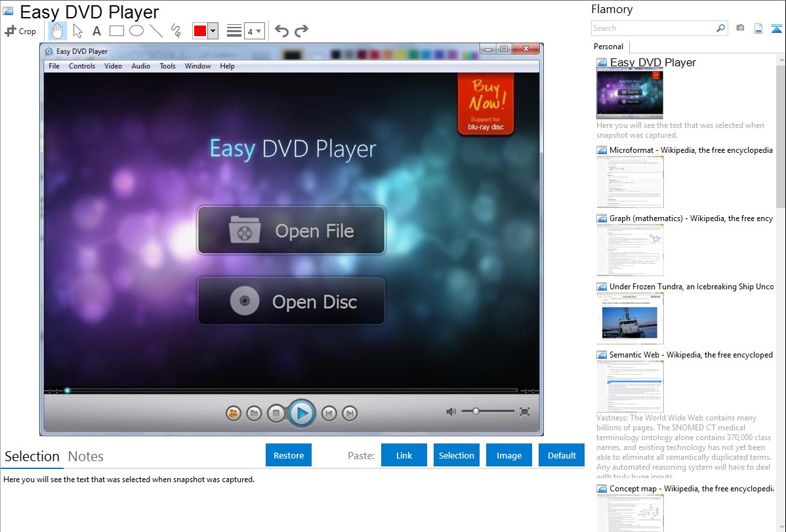The image size is (786, 532).
Task: Click the app icon beside the Easy DVD Player heading
Action: [8, 11]
